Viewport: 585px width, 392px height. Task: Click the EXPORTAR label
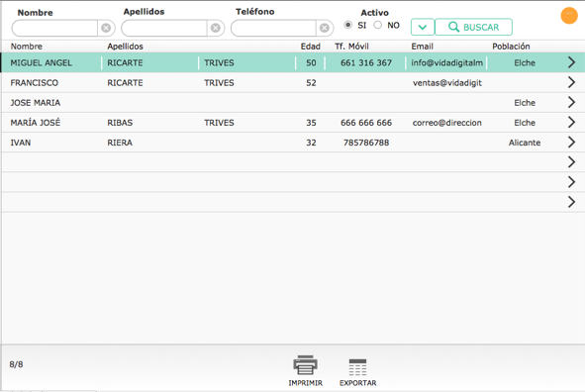tap(357, 383)
